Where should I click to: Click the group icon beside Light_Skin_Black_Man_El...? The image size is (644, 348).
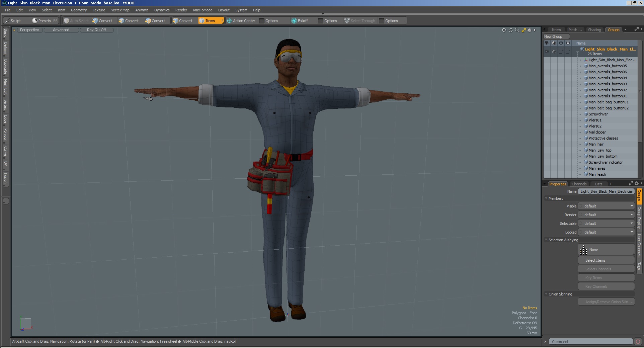pyautogui.click(x=582, y=49)
